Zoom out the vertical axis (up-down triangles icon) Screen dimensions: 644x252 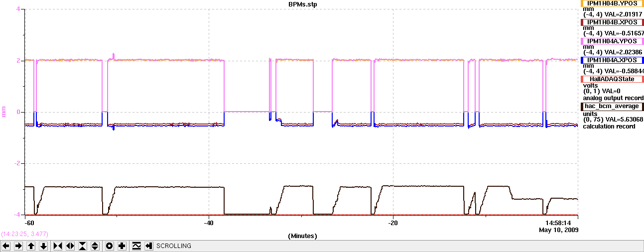tap(95, 246)
